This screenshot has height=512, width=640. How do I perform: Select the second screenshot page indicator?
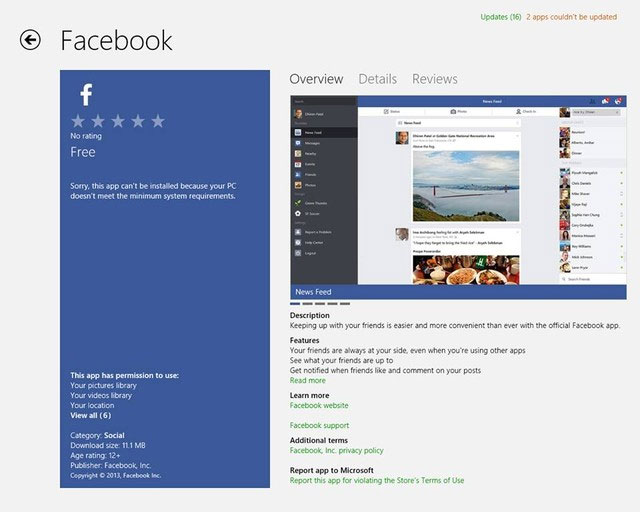[x=307, y=304]
